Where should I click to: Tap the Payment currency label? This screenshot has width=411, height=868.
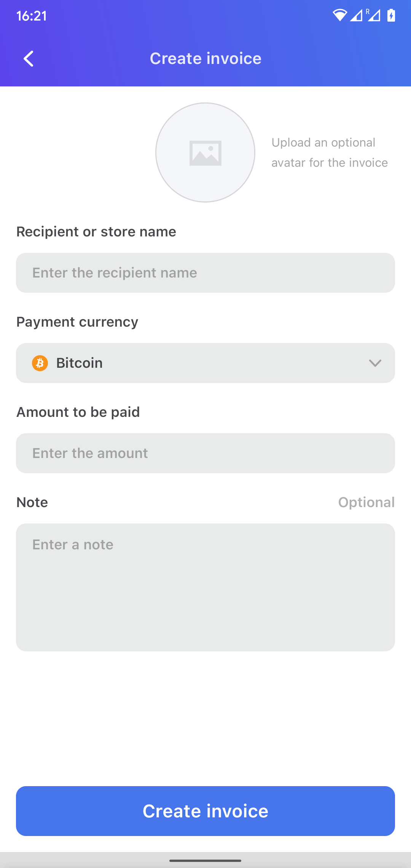(x=77, y=322)
